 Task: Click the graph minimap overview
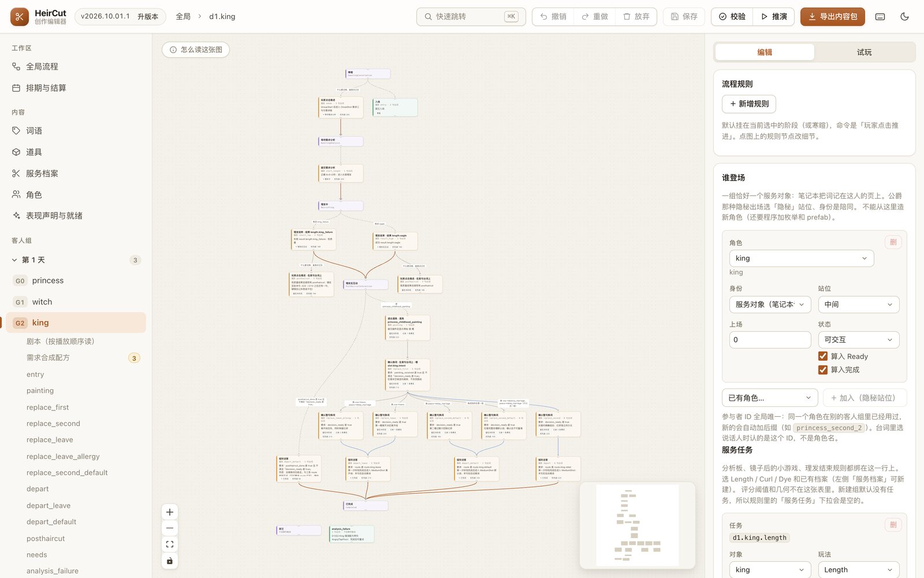[637, 525]
